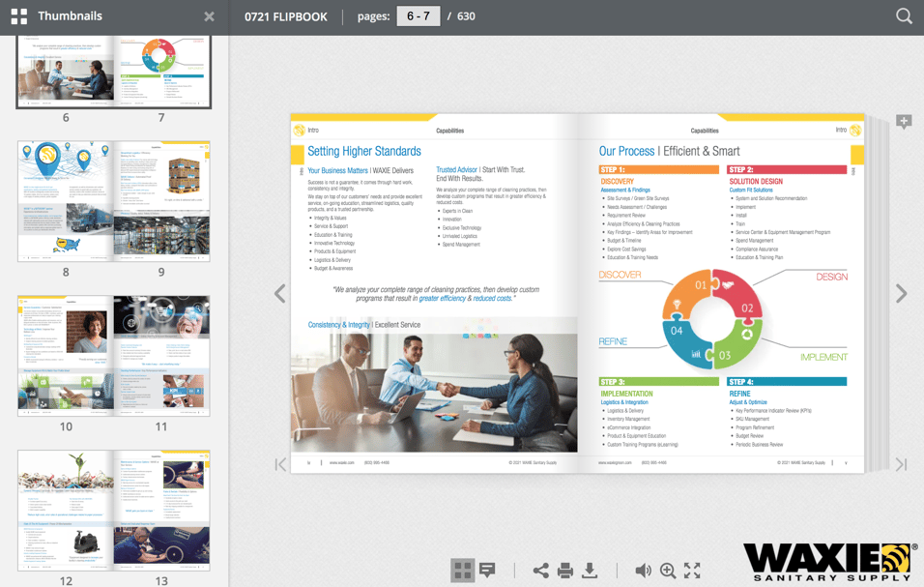Toggle the notes panel icon

tap(488, 571)
